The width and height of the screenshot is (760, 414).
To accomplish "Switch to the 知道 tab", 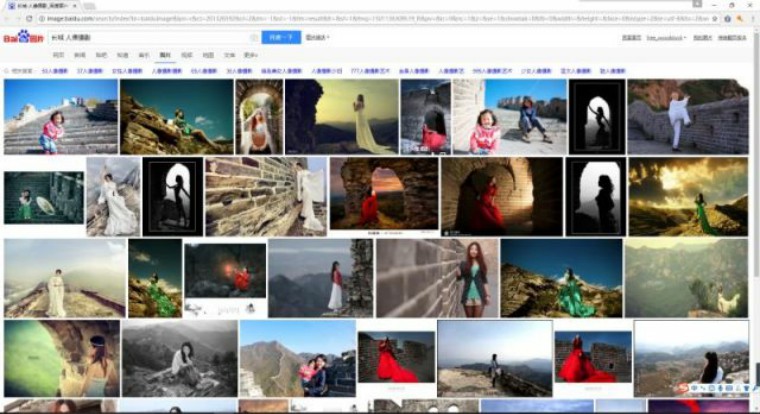I will pos(122,55).
